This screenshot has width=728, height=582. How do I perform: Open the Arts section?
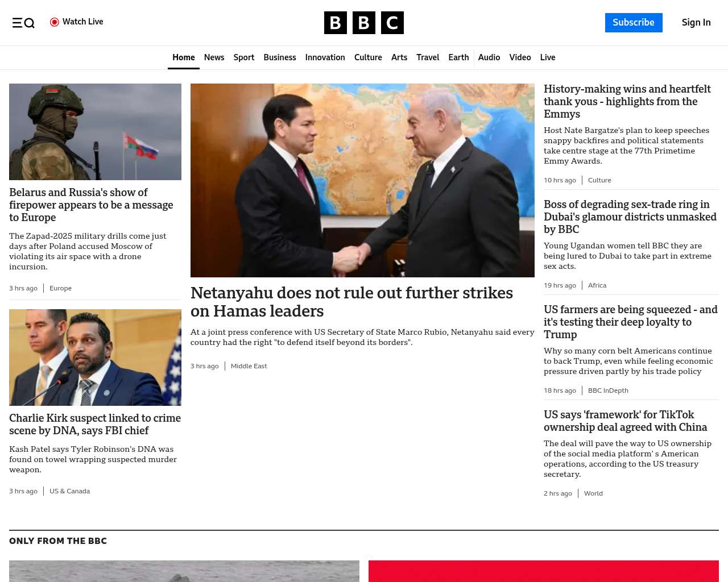(399, 57)
